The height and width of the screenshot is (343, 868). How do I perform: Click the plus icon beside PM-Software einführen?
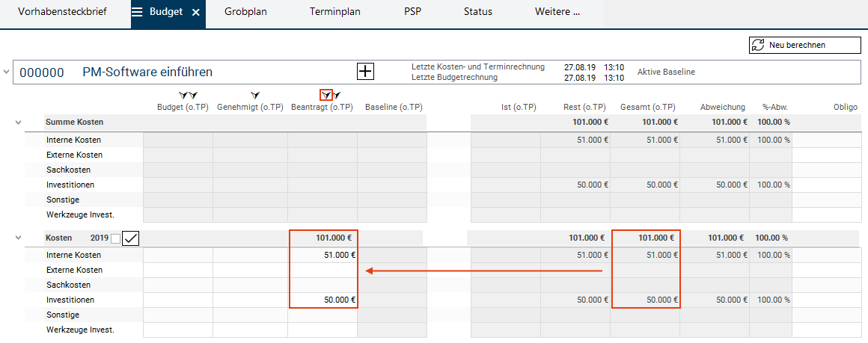pyautogui.click(x=364, y=72)
